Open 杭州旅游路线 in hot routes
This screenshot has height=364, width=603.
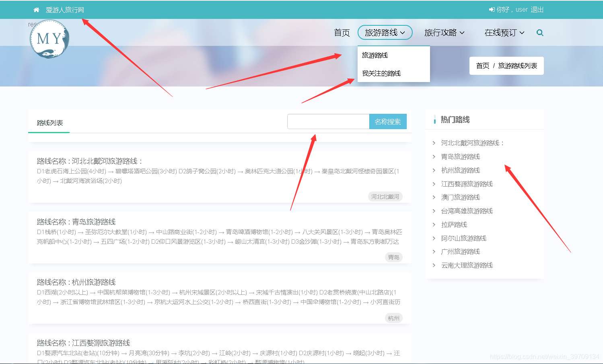click(x=461, y=170)
